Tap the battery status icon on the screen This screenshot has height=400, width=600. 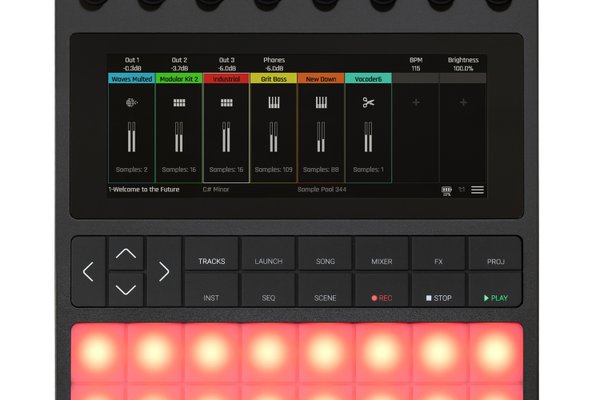point(447,191)
